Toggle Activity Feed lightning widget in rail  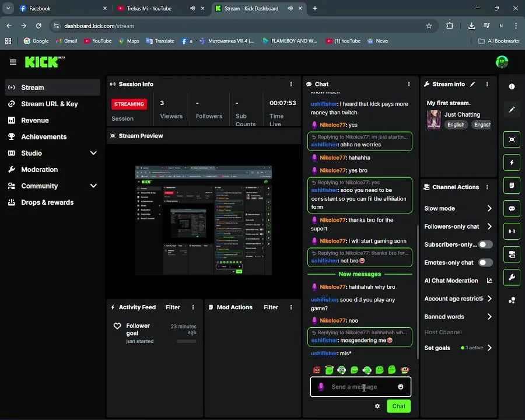click(x=512, y=162)
